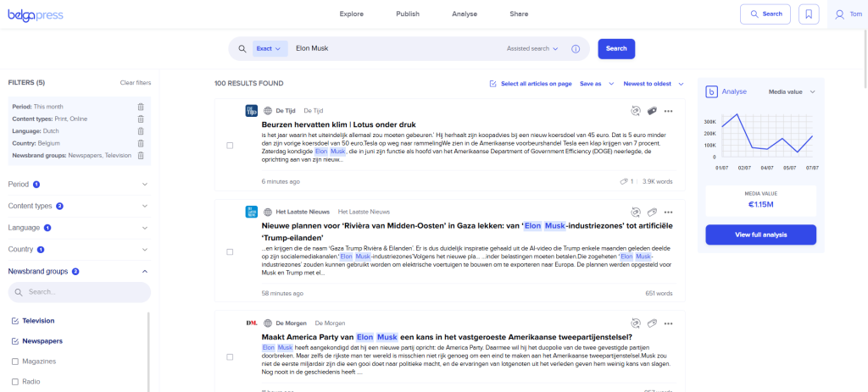The width and height of the screenshot is (868, 392).
Task: Uncheck the Television newsbrand group
Action: pyautogui.click(x=15, y=321)
